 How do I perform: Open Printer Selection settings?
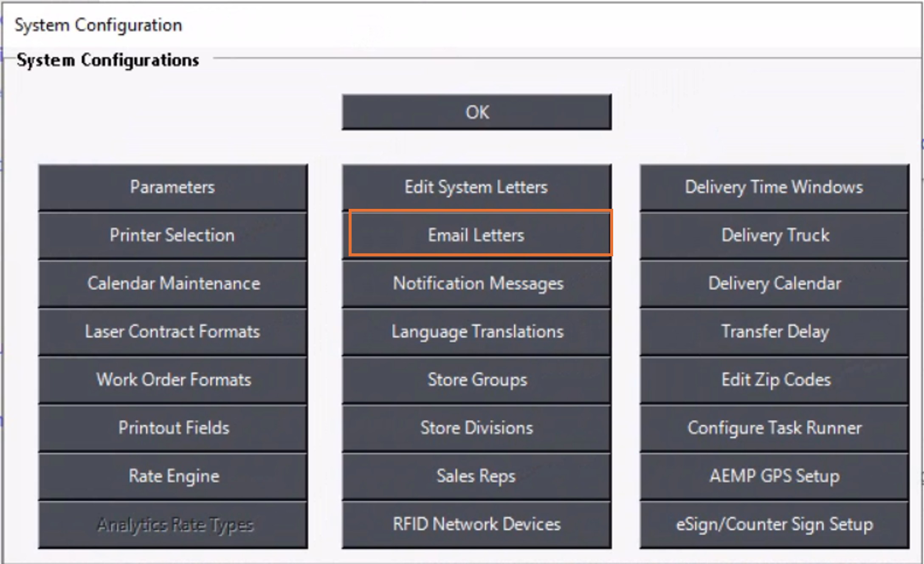(x=173, y=235)
